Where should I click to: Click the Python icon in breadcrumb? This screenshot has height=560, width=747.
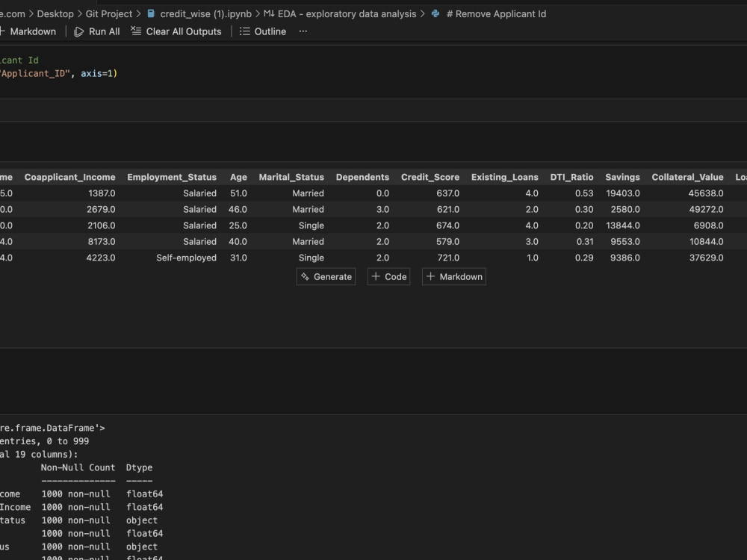click(435, 13)
